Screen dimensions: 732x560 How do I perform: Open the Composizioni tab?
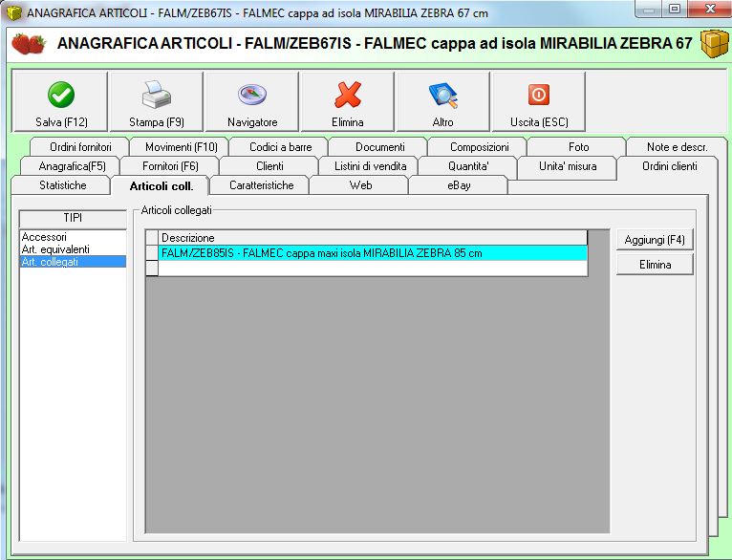[480, 147]
